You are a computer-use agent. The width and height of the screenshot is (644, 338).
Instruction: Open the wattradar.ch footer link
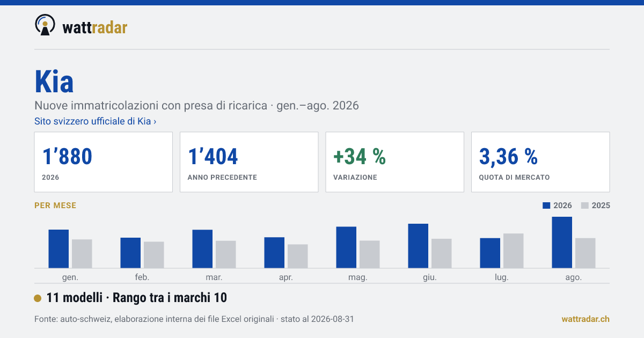(x=586, y=319)
